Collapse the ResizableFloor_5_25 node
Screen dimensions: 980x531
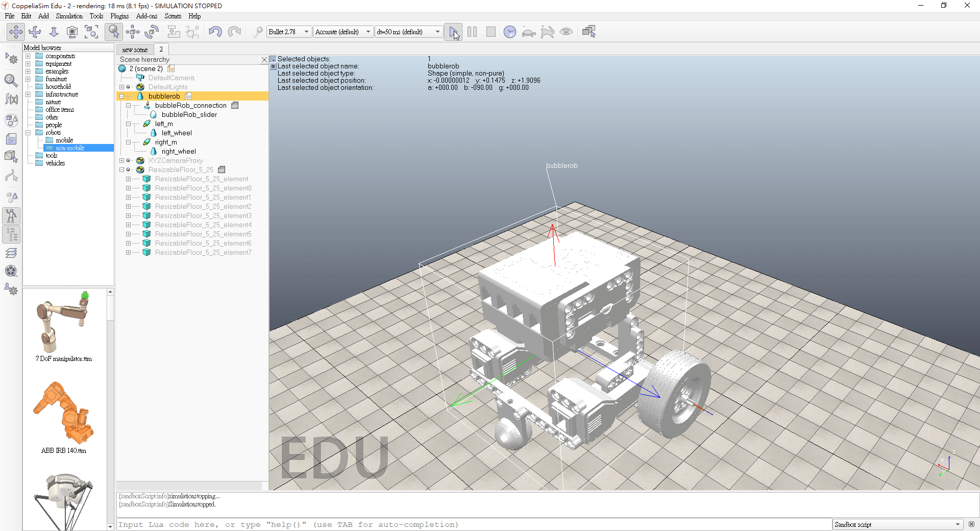[121, 170]
